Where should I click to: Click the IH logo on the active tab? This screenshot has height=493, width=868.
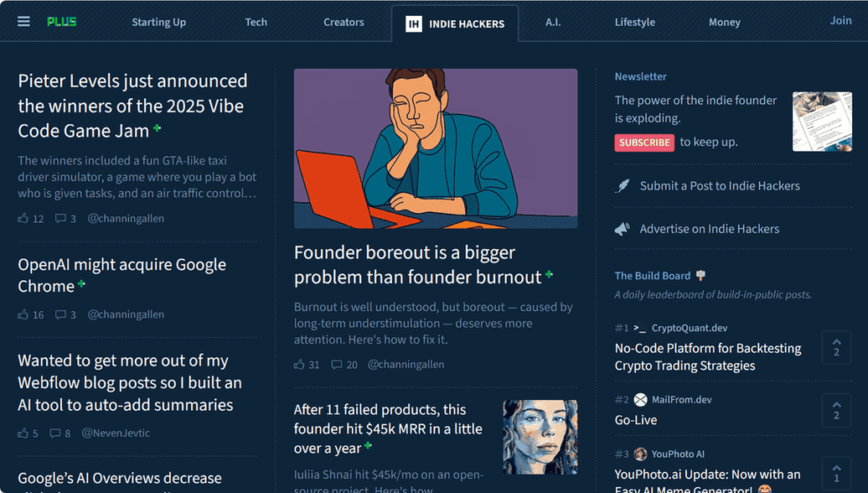(415, 24)
